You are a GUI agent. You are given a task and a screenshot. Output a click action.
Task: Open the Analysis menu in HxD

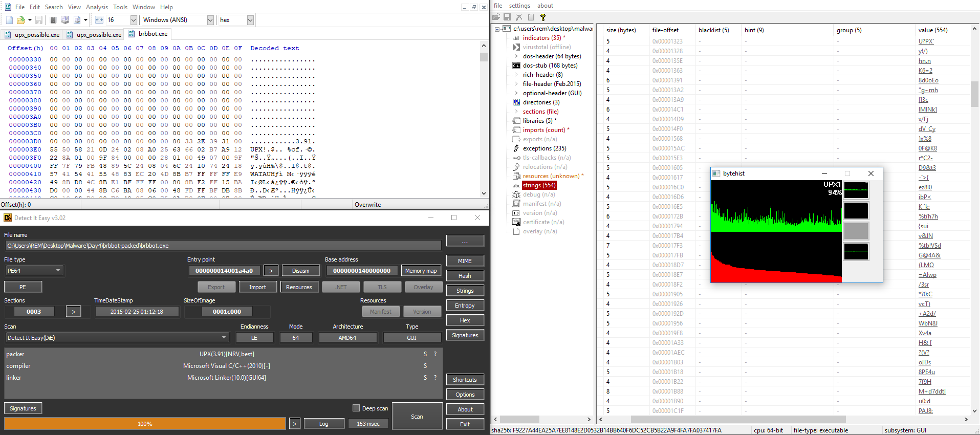97,7
